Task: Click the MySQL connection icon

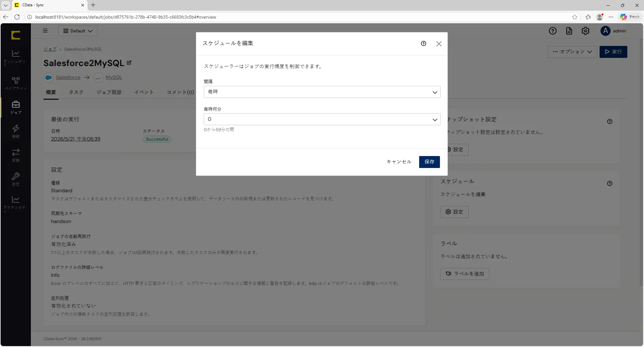Action: pos(98,77)
